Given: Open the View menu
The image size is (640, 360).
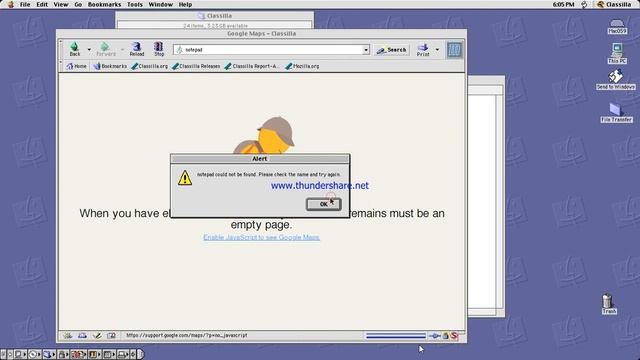Looking at the screenshot, I should [61, 4].
